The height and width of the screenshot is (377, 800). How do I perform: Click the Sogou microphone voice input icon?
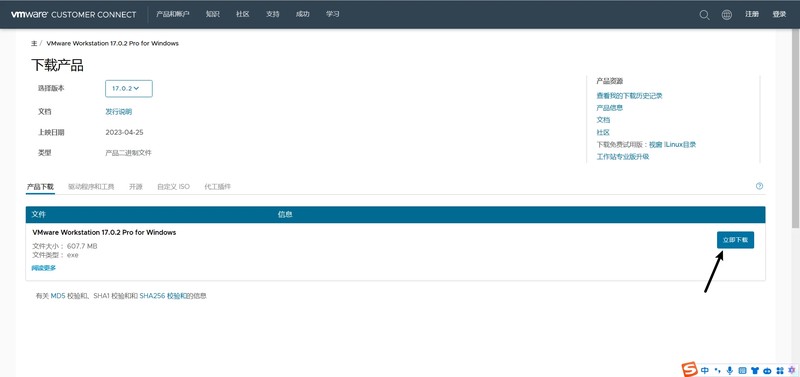click(x=730, y=370)
